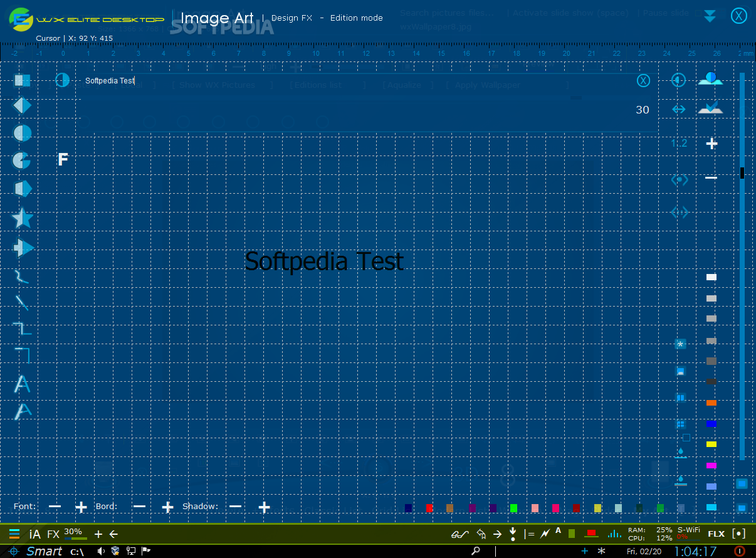This screenshot has width=756, height=558.
Task: Click the magnifier search icon in taskbar
Action: click(x=476, y=551)
